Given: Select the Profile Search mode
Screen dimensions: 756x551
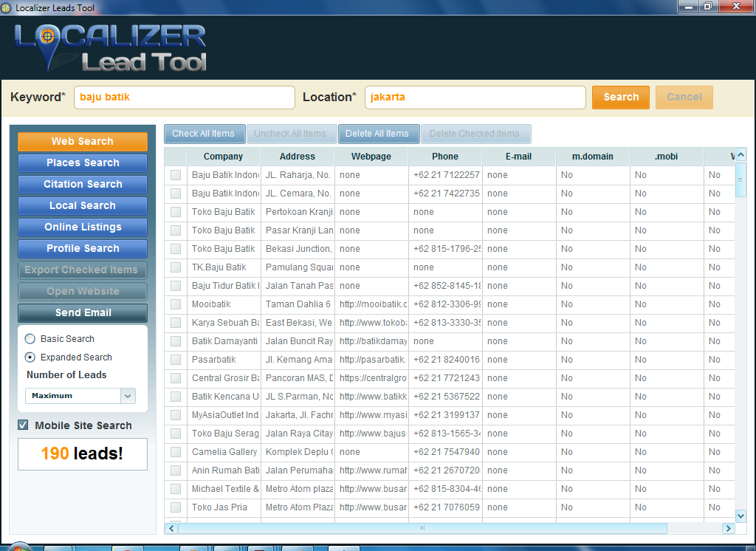Looking at the screenshot, I should [x=83, y=248].
